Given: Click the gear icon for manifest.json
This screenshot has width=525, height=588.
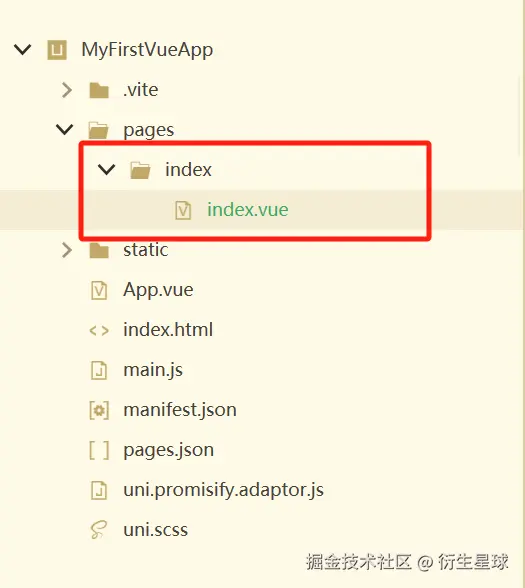Looking at the screenshot, I should click(99, 410).
